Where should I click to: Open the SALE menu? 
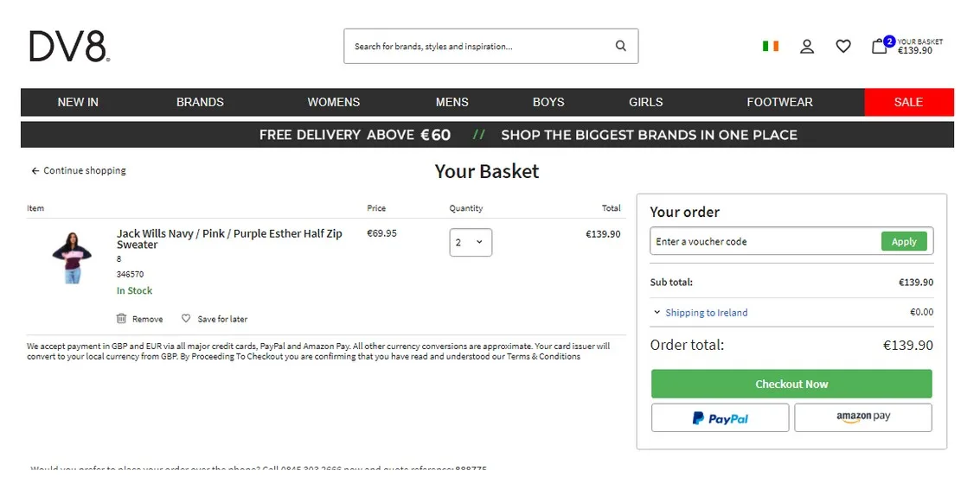[x=908, y=102]
